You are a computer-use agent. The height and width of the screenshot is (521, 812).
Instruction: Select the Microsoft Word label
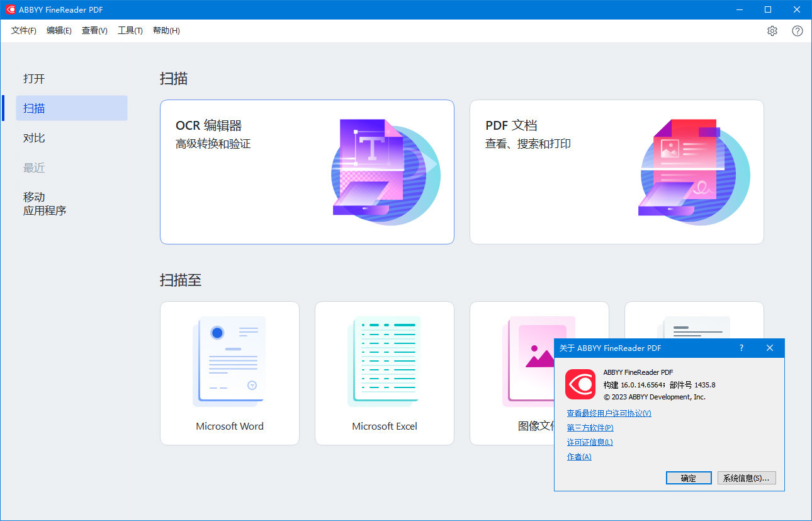[x=230, y=427]
